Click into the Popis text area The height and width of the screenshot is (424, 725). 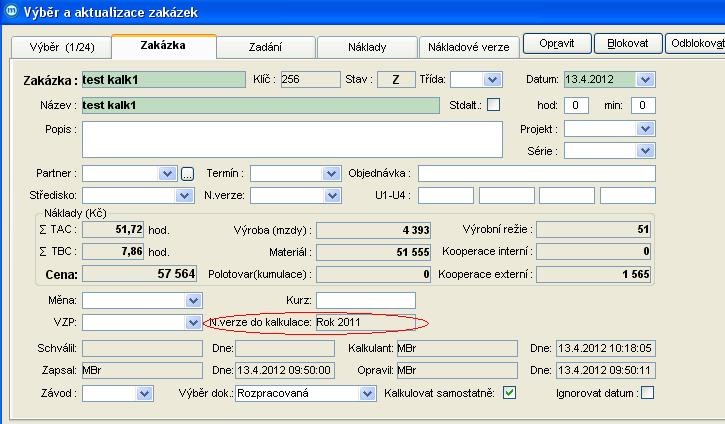[x=292, y=140]
